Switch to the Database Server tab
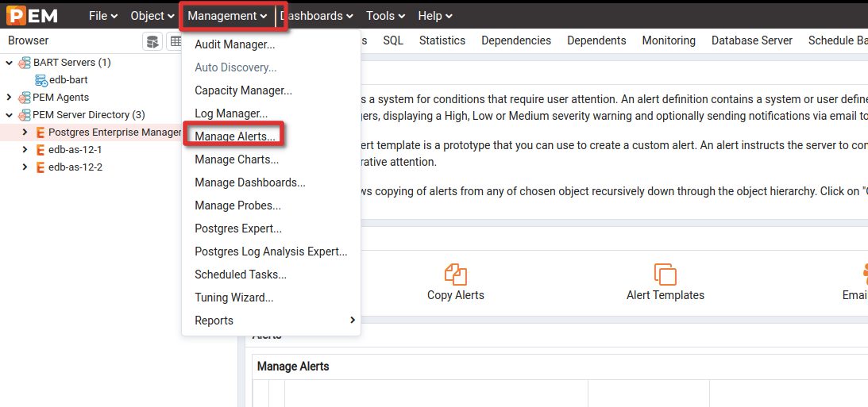Screen dimensions: 868x407 [752, 40]
